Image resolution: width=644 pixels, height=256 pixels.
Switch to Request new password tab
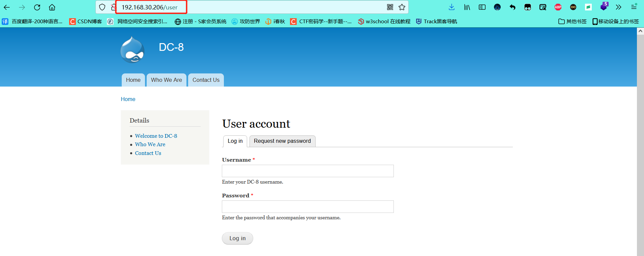(x=283, y=141)
